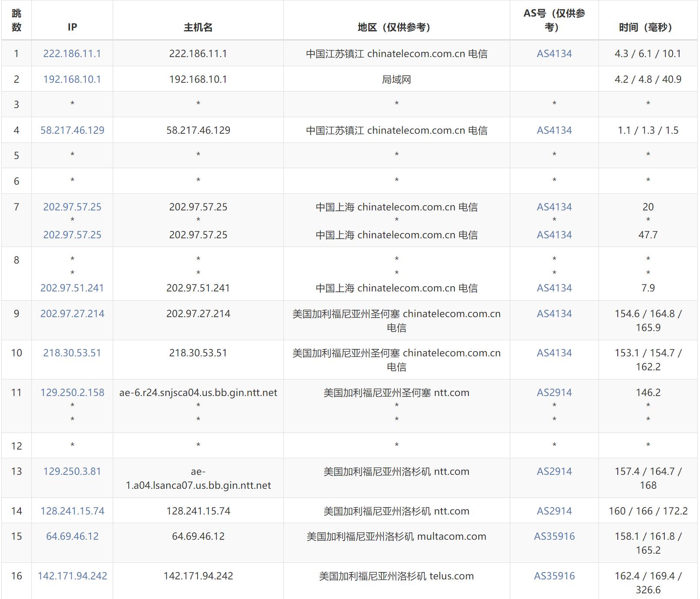The image size is (700, 599).
Task: Open IP link 142.171.94.242
Action: point(72,576)
